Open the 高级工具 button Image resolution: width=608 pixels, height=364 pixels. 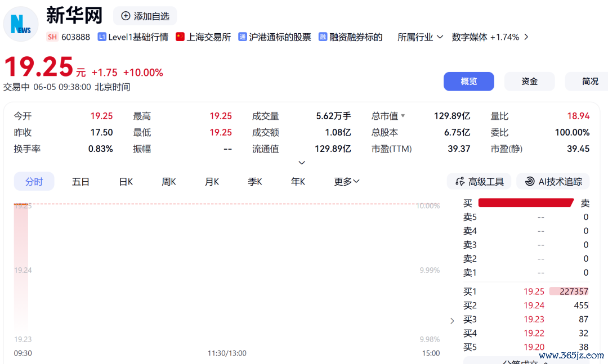(x=479, y=181)
